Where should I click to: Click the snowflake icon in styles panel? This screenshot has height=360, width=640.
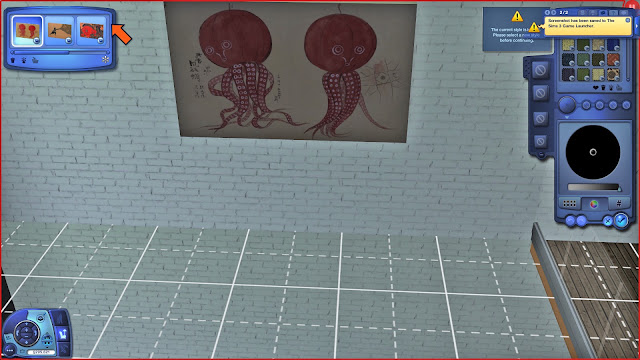(x=105, y=60)
